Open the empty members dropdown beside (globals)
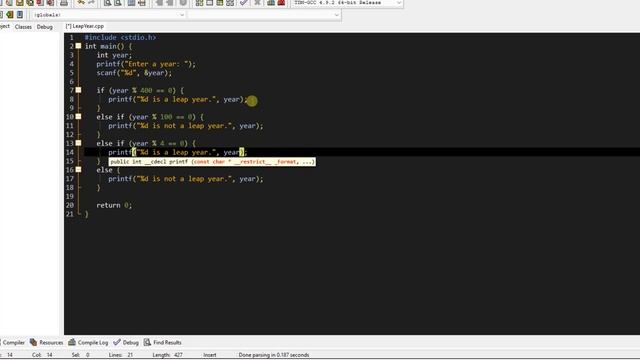 (264, 15)
